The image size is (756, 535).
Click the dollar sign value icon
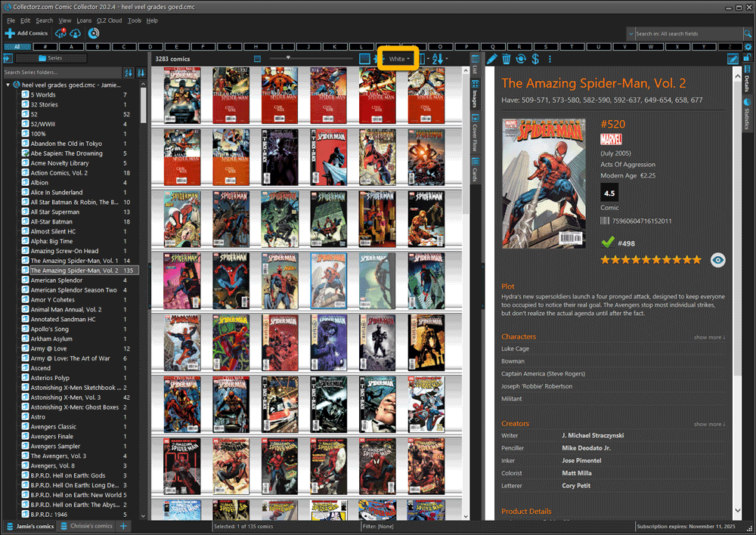pyautogui.click(x=535, y=59)
